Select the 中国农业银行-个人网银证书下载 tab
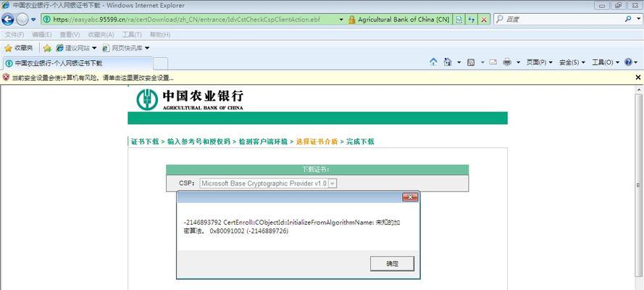 point(78,63)
